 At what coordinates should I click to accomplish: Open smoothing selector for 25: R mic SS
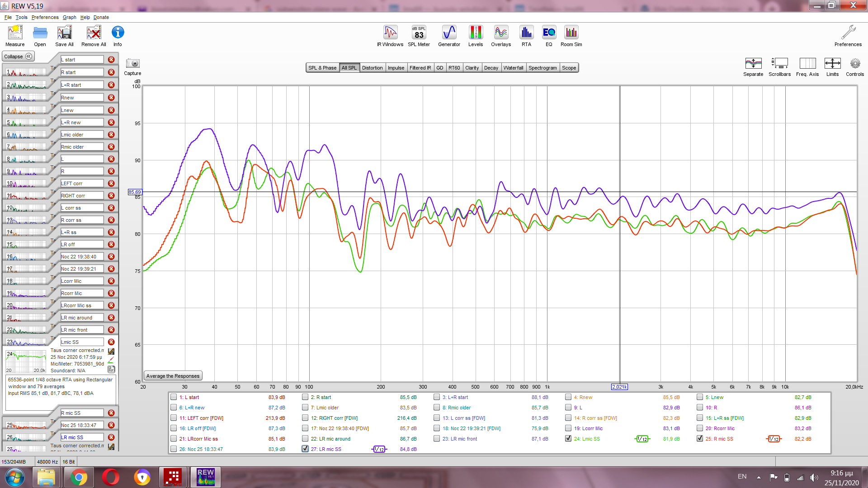tap(774, 439)
